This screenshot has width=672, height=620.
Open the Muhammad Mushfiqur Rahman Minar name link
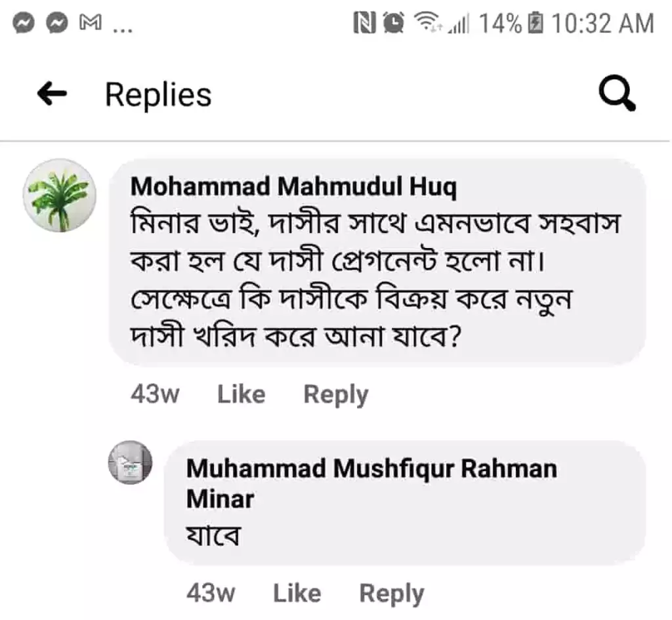(371, 468)
